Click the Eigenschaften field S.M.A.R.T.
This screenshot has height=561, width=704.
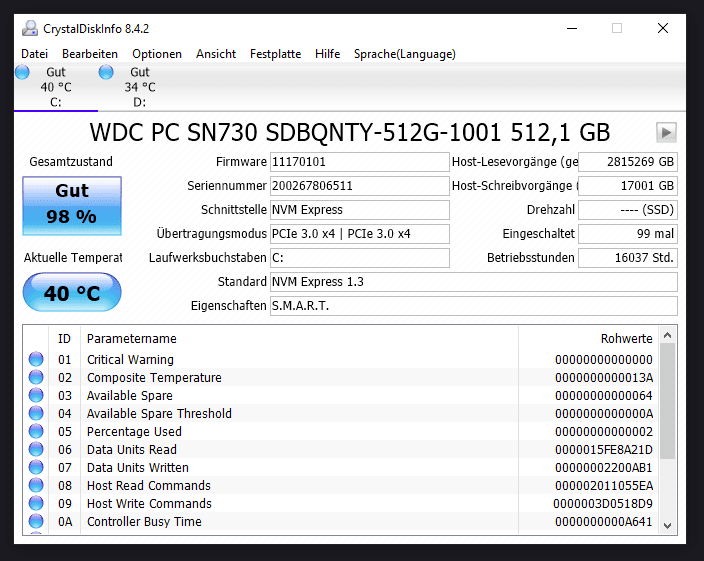tap(474, 306)
